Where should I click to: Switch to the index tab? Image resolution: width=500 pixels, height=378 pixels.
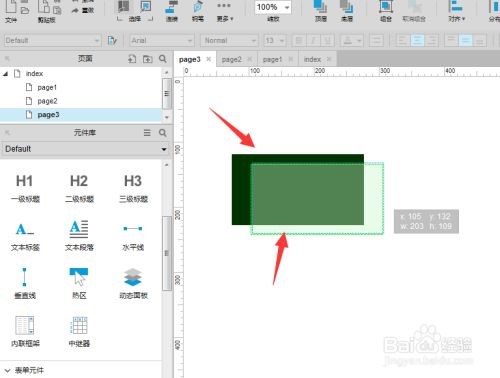click(x=312, y=59)
